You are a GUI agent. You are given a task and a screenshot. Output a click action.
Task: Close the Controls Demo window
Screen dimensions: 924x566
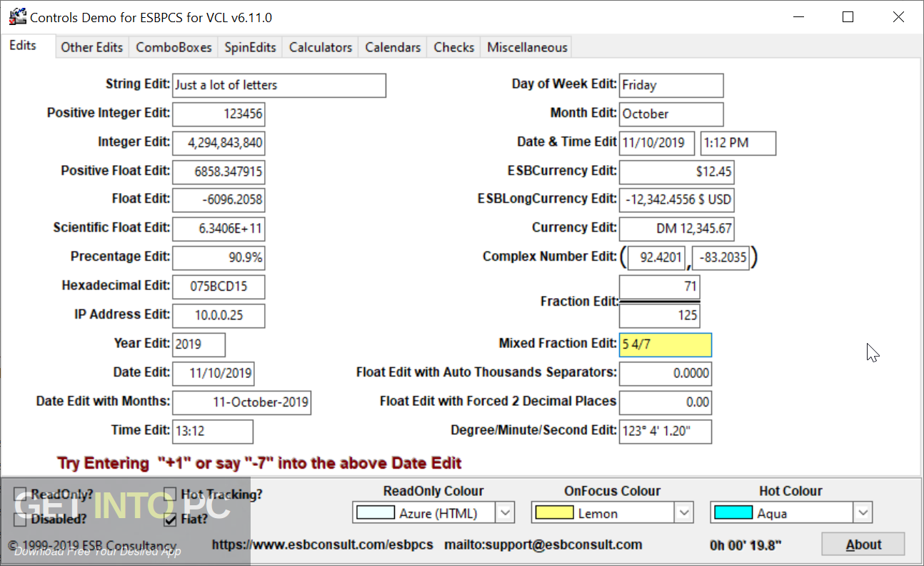pyautogui.click(x=898, y=17)
